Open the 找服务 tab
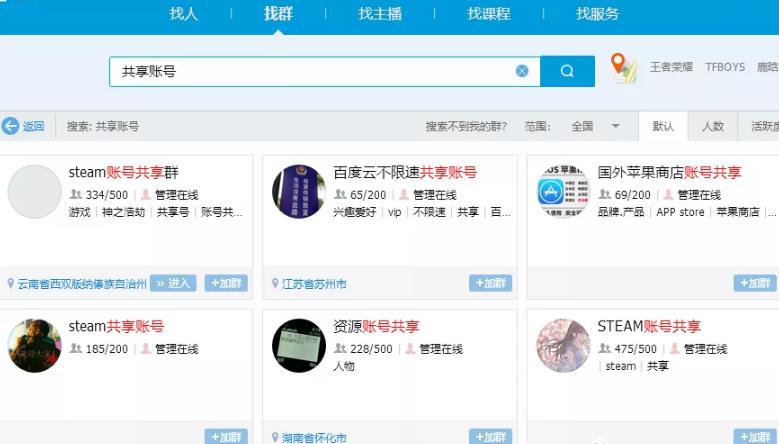The height and width of the screenshot is (444, 779). (x=597, y=14)
